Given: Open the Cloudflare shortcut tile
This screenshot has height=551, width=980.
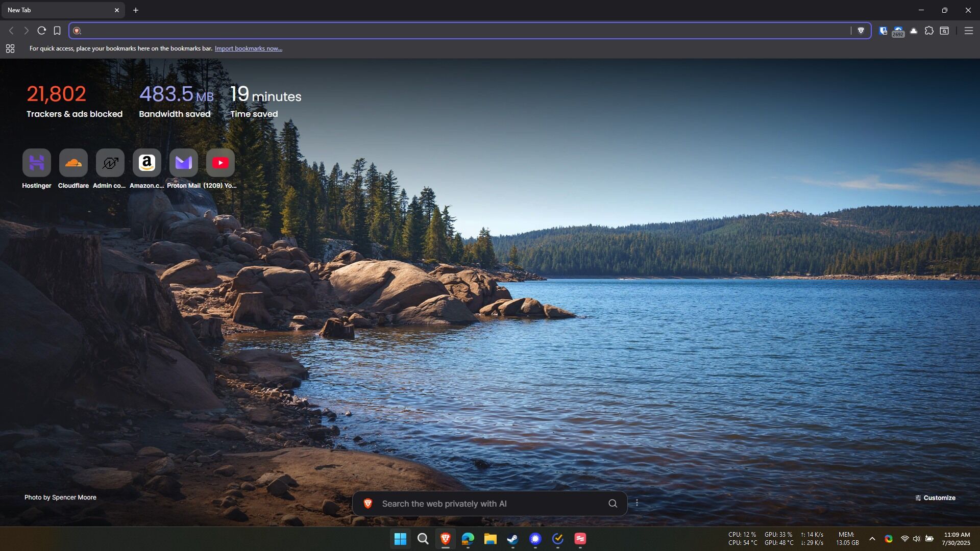Looking at the screenshot, I should click(73, 163).
